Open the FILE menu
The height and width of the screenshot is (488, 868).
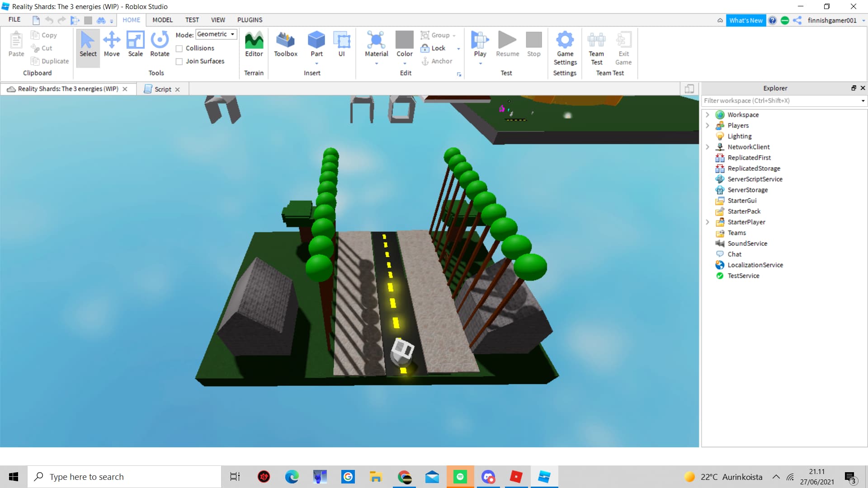pyautogui.click(x=14, y=20)
